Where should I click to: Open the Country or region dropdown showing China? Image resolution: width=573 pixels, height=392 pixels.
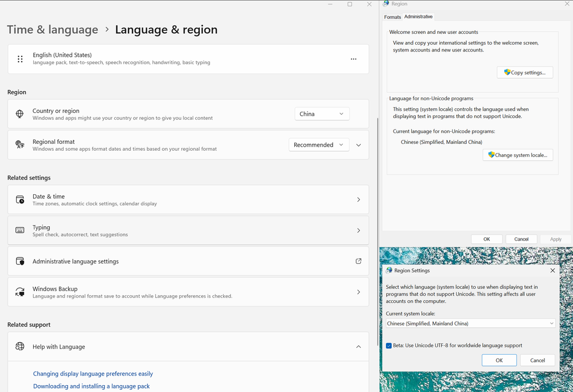(322, 114)
